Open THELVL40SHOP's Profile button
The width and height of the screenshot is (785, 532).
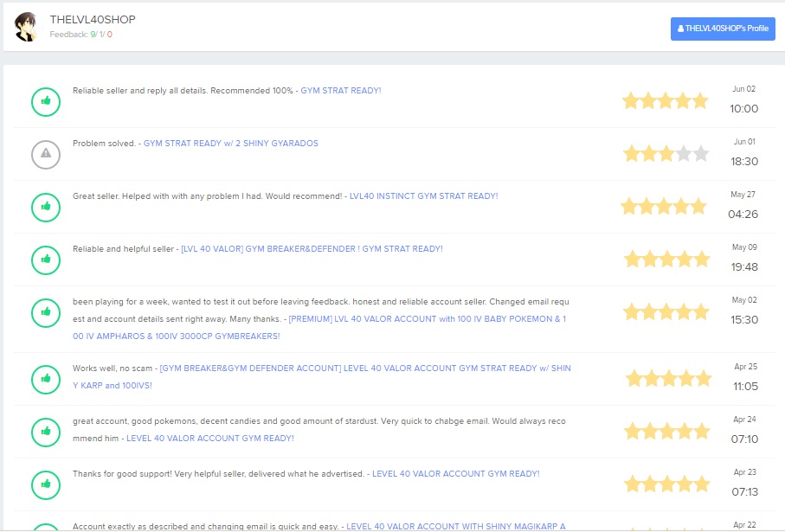coord(723,29)
